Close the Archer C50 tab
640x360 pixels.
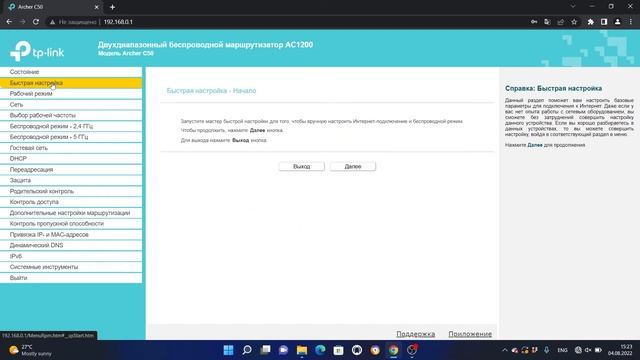click(x=97, y=7)
